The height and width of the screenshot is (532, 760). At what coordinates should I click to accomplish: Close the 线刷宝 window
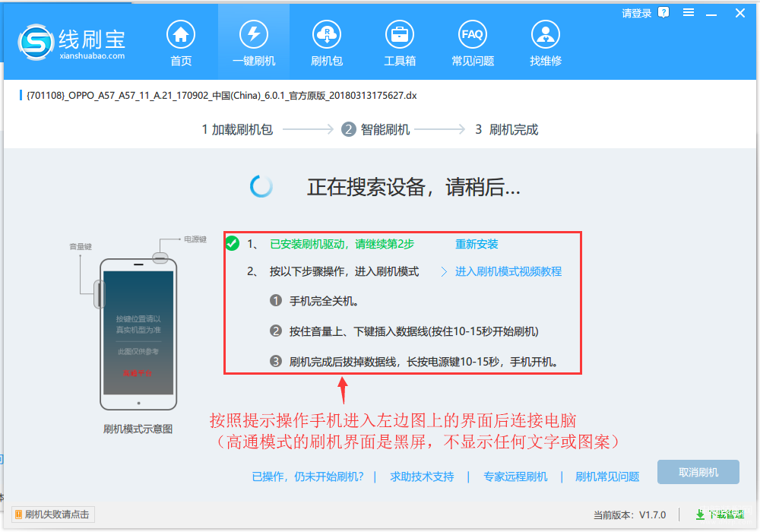[x=739, y=13]
